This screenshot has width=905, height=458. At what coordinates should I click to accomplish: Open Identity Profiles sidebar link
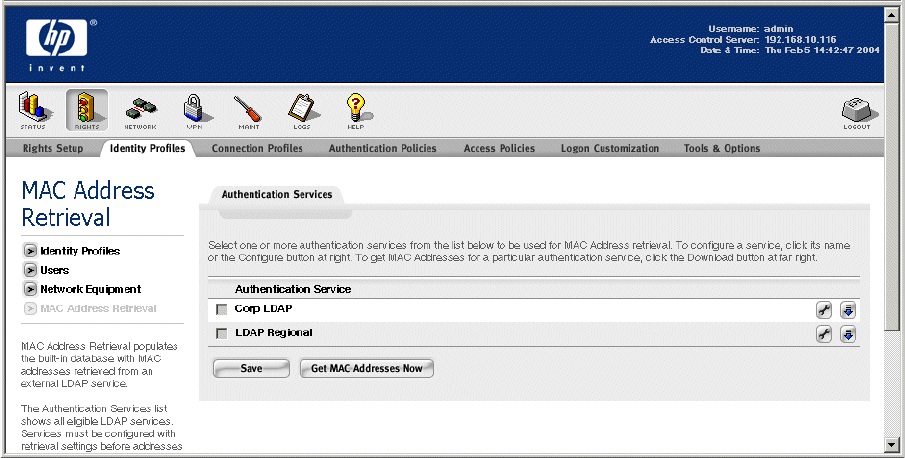point(80,251)
